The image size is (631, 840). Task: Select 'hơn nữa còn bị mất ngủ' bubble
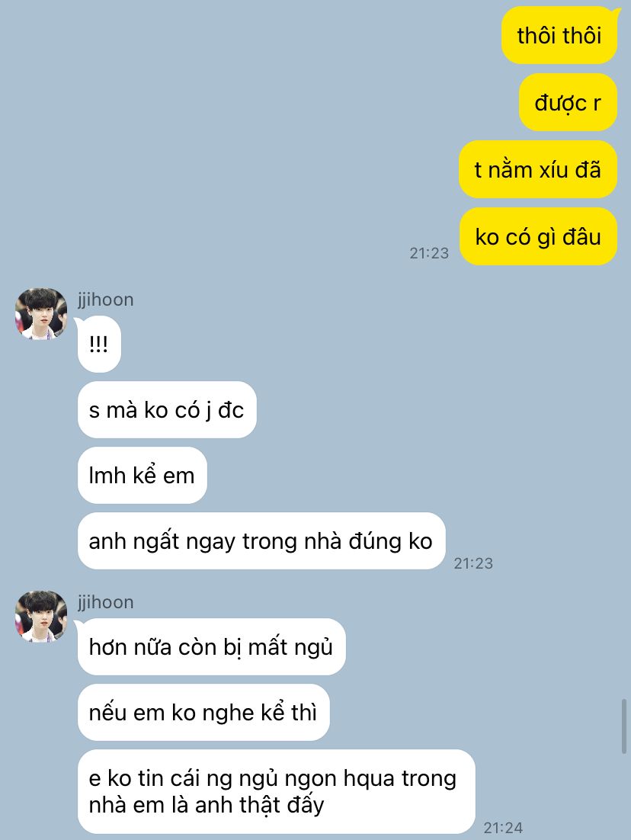(212, 647)
